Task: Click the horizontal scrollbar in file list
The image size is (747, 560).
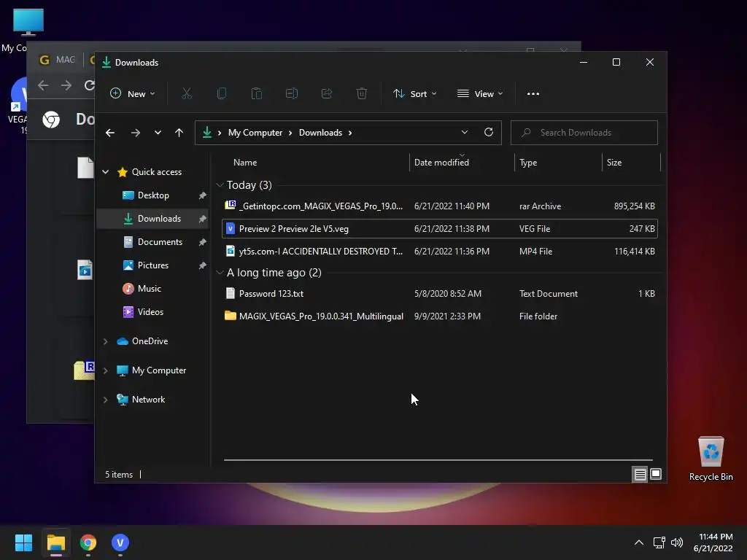Action: (x=438, y=460)
